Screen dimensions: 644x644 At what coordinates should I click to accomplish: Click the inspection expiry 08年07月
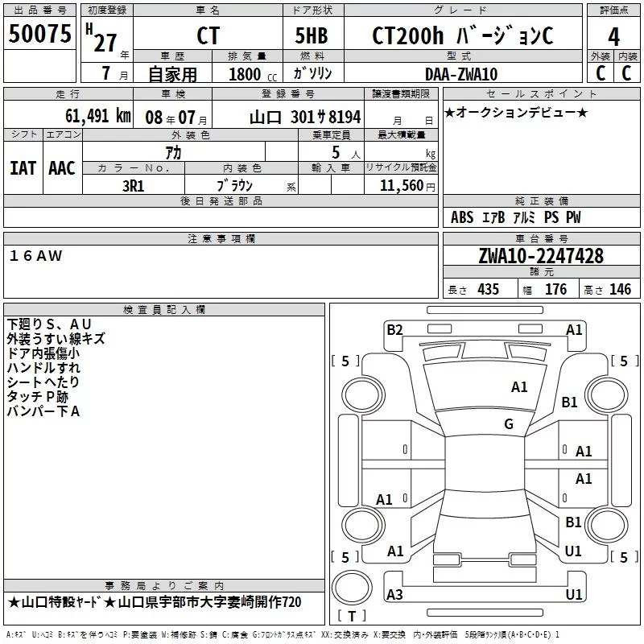click(x=176, y=118)
